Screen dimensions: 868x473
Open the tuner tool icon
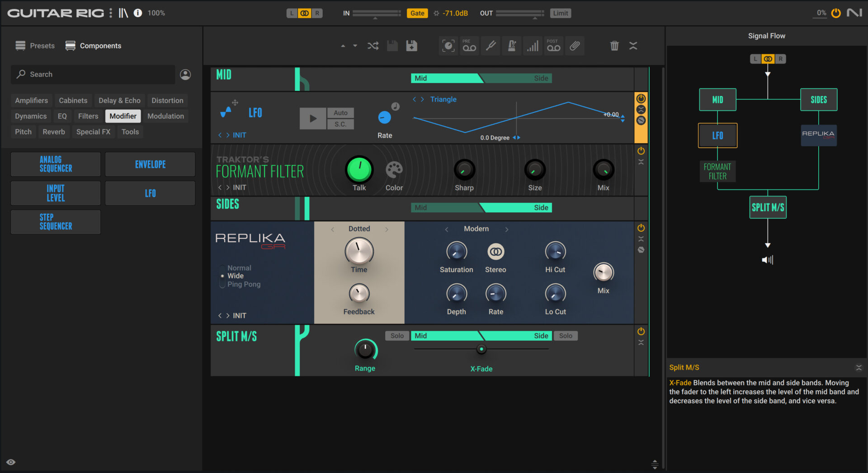[491, 46]
